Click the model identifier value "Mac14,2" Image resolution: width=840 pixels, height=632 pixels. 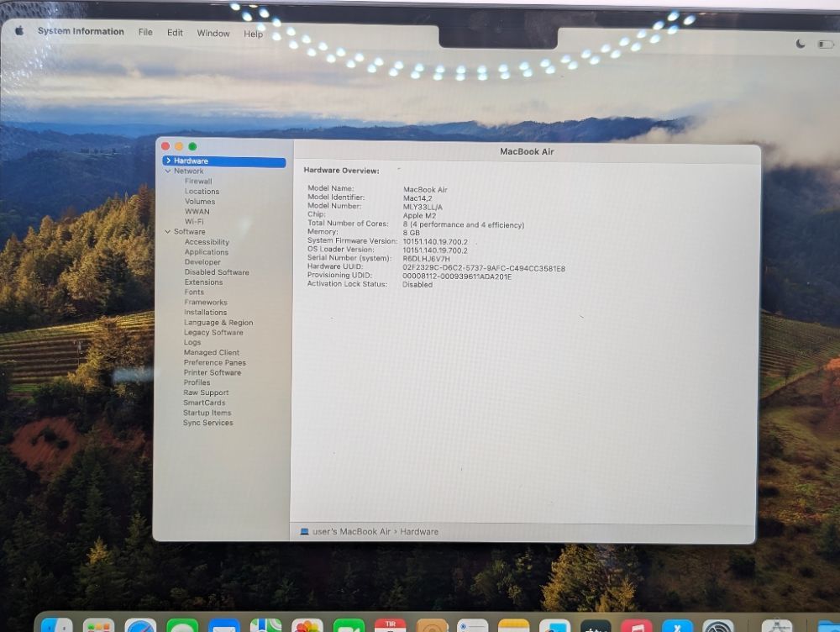click(x=417, y=198)
